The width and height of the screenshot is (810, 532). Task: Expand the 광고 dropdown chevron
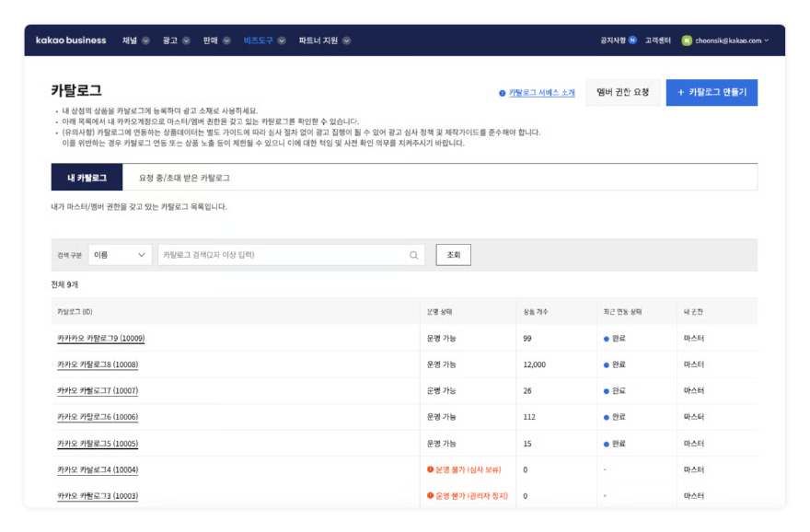point(186,40)
